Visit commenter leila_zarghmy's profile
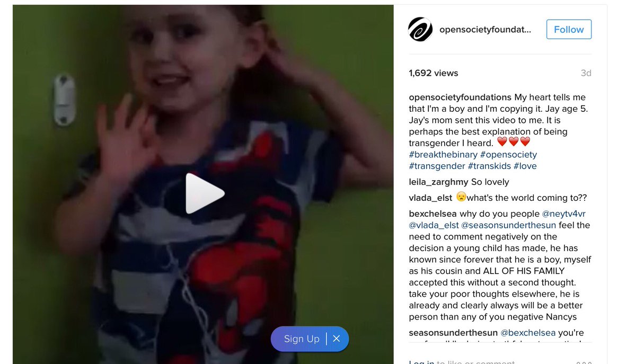 [x=439, y=182]
